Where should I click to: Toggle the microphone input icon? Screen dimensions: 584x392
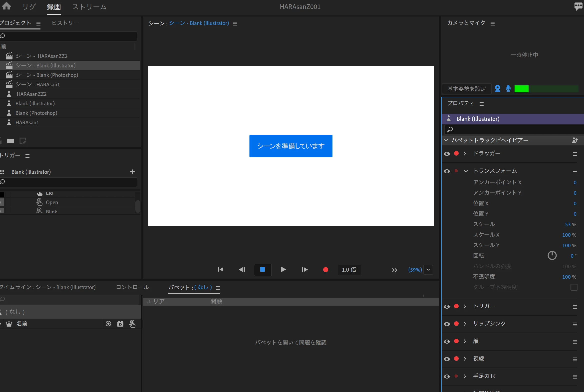point(508,88)
